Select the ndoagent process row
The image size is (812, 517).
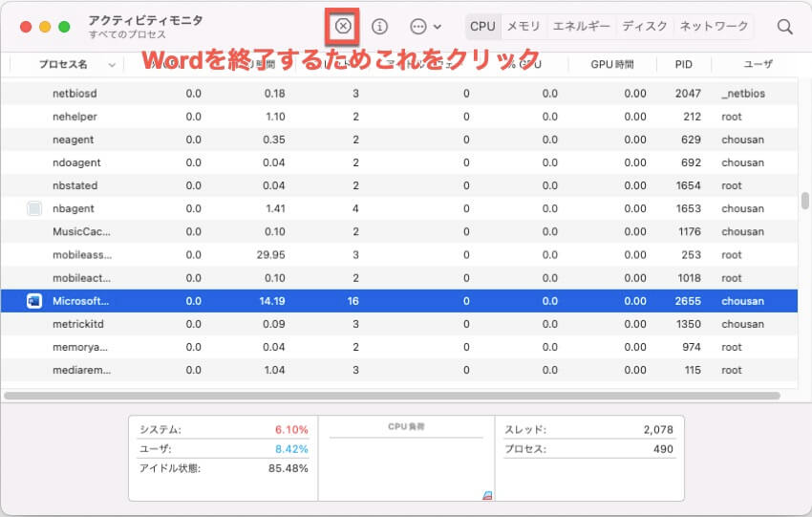pyautogui.click(x=398, y=162)
